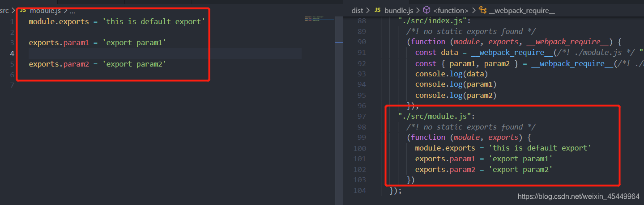Click the JS file icon beside bundle.js breadcrumb
Viewport: 644px width, 205px height.
click(x=377, y=10)
